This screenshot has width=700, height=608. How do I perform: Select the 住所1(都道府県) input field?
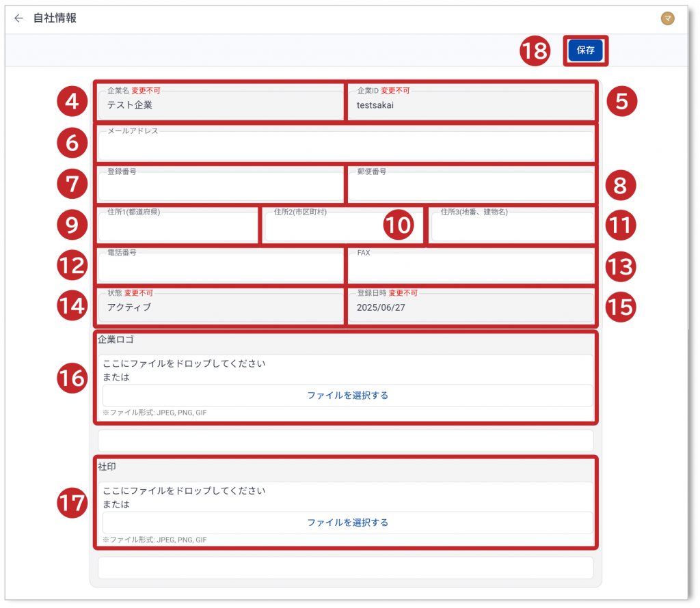point(178,227)
